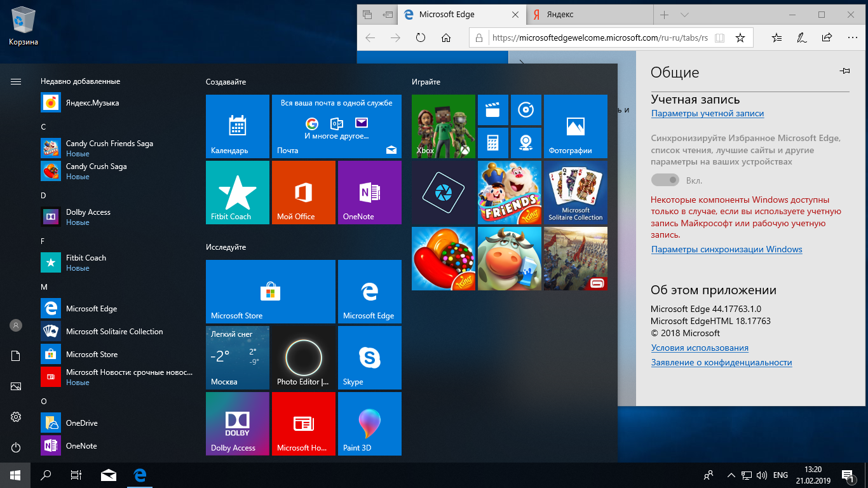The width and height of the screenshot is (868, 488).
Task: Open Edge tab list dropdown arrow
Action: click(684, 15)
